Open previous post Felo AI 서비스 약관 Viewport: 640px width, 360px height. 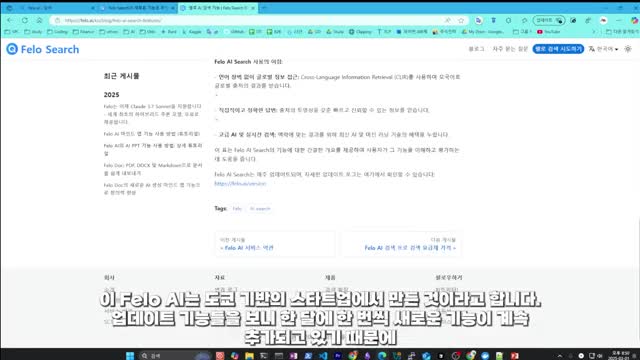pos(275,244)
